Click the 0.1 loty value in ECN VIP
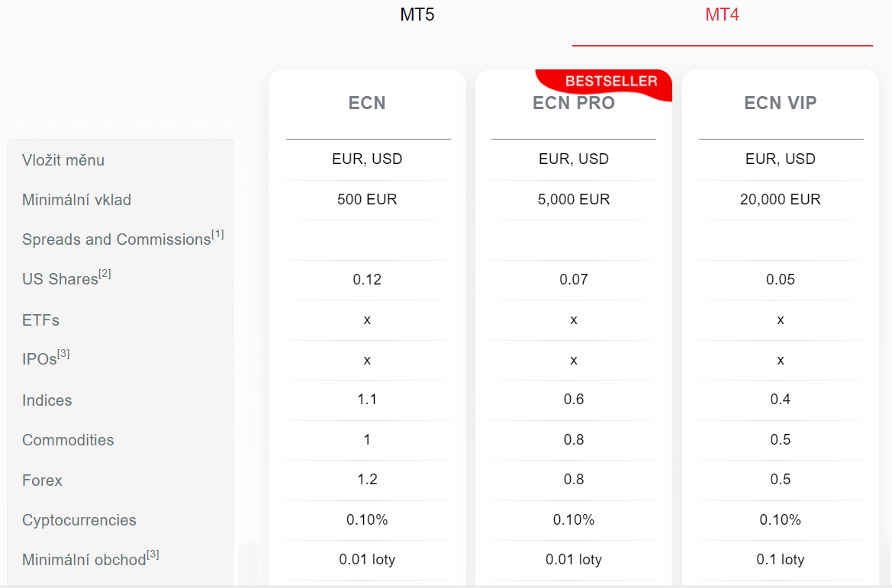 click(780, 560)
